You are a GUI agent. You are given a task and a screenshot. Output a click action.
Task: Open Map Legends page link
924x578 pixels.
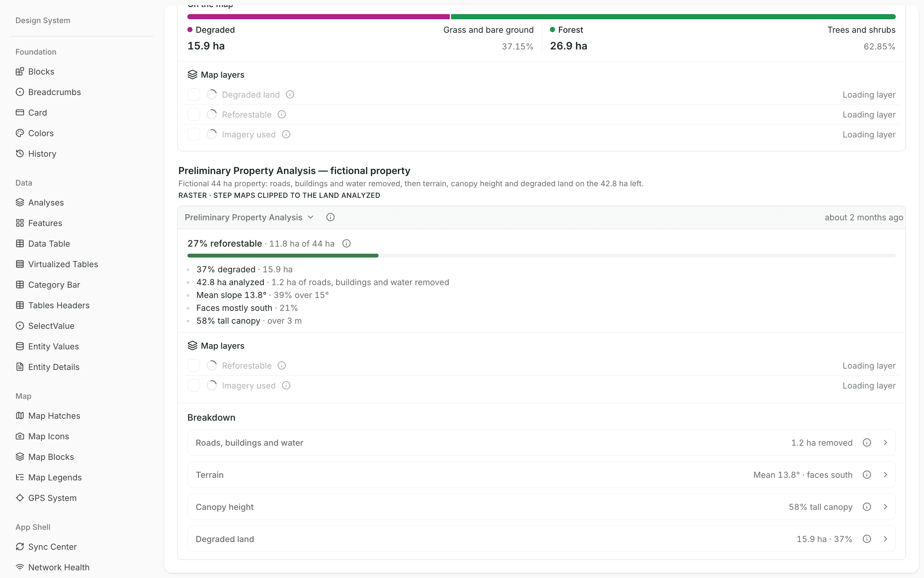55,477
